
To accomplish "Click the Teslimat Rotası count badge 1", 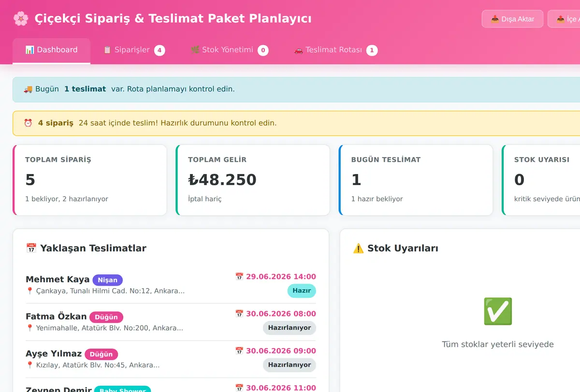I will point(372,50).
